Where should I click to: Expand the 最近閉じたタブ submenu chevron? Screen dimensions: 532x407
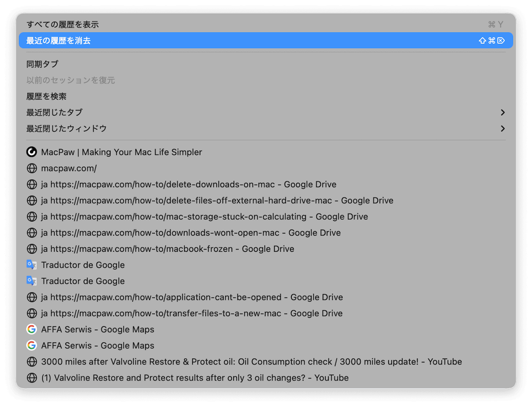click(503, 113)
